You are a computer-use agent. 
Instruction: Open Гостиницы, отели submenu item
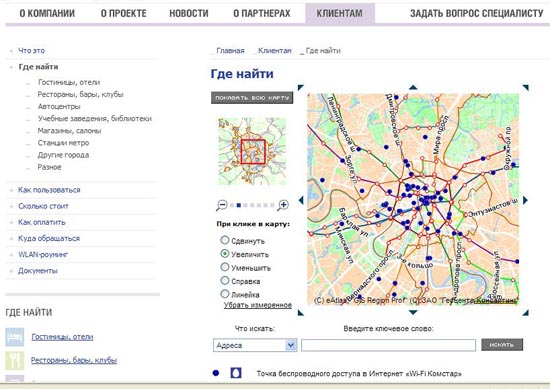(x=69, y=82)
